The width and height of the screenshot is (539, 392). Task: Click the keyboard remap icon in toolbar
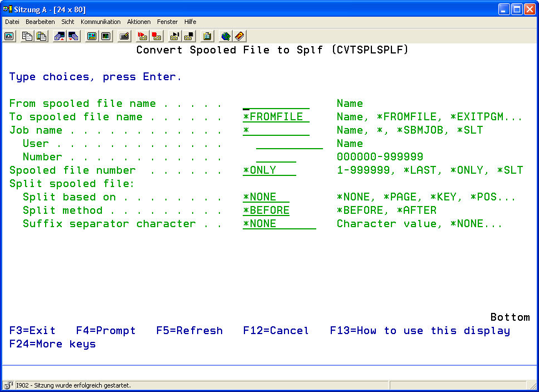125,36
